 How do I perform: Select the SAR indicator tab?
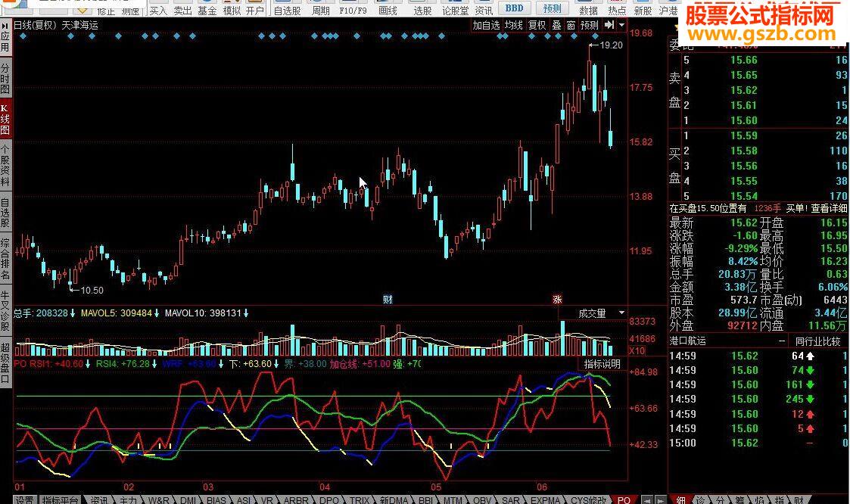pyautogui.click(x=510, y=499)
